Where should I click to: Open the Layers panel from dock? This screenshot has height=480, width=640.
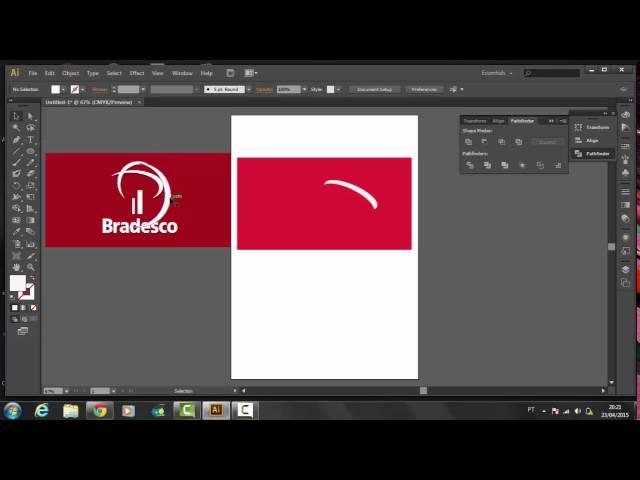tap(625, 269)
